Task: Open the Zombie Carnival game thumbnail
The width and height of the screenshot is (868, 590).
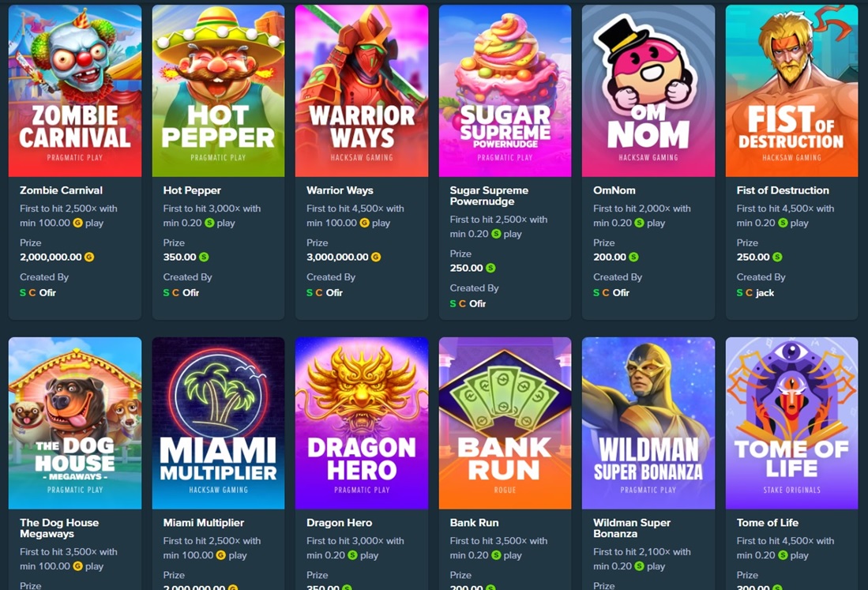Action: 75,91
